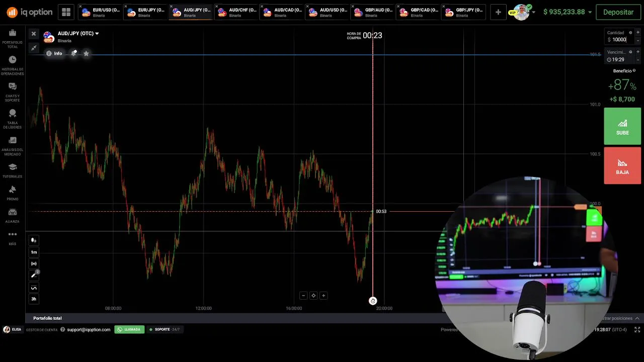Viewport: 644px width, 362px height.
Task: Decrease Vencimiento with minus stepper
Action: [638, 59]
